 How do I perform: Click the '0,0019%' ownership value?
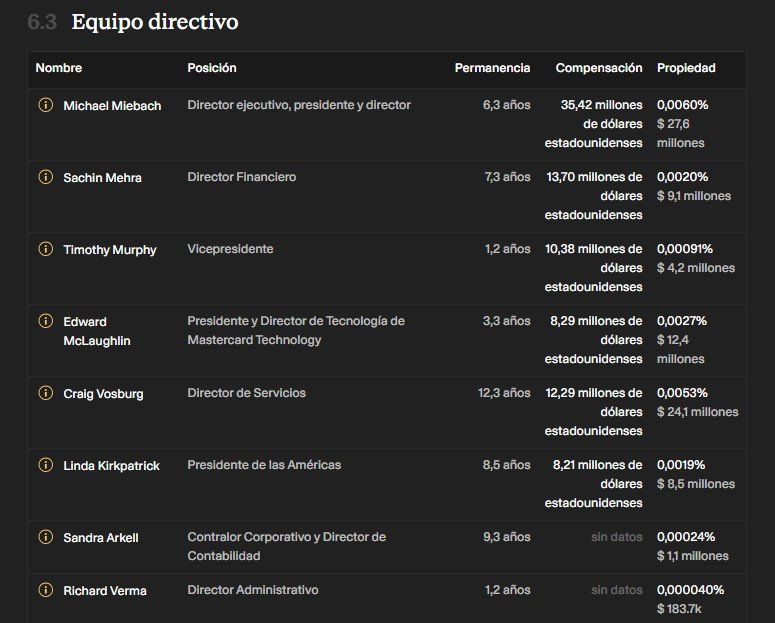(x=681, y=465)
